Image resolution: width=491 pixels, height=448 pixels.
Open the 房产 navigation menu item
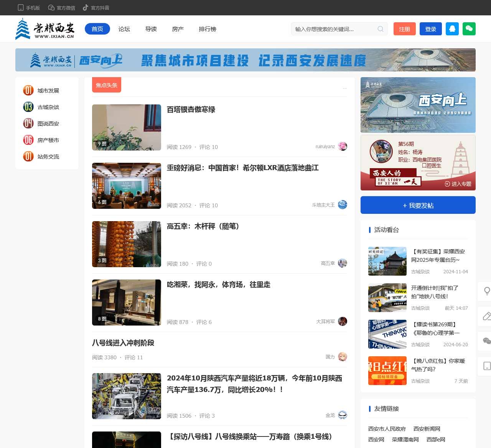[x=178, y=29]
